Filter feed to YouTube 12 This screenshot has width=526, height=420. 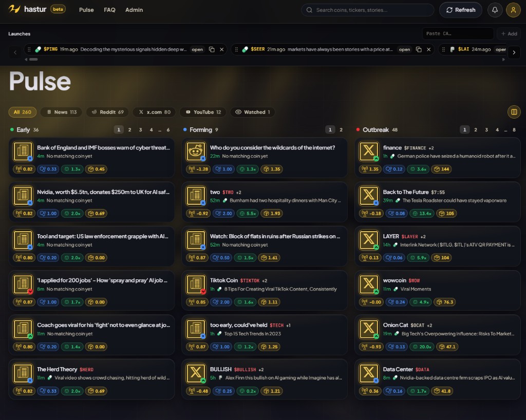tap(203, 112)
